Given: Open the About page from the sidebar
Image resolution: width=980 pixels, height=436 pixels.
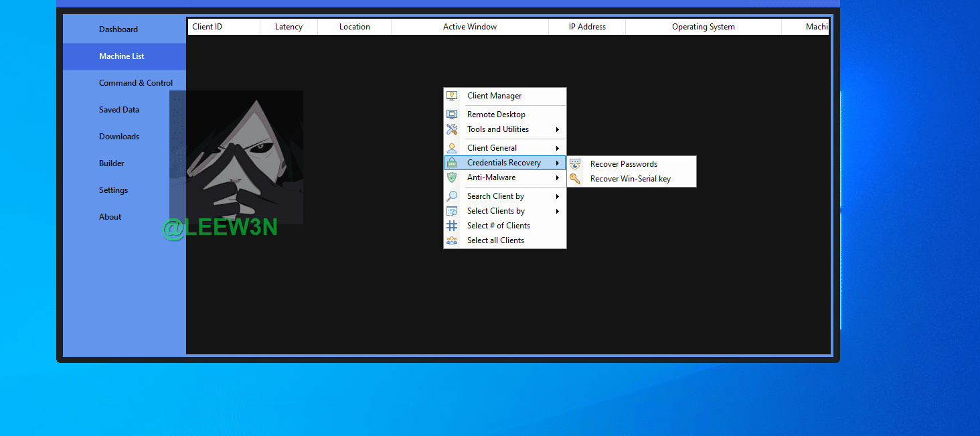Looking at the screenshot, I should tap(110, 217).
